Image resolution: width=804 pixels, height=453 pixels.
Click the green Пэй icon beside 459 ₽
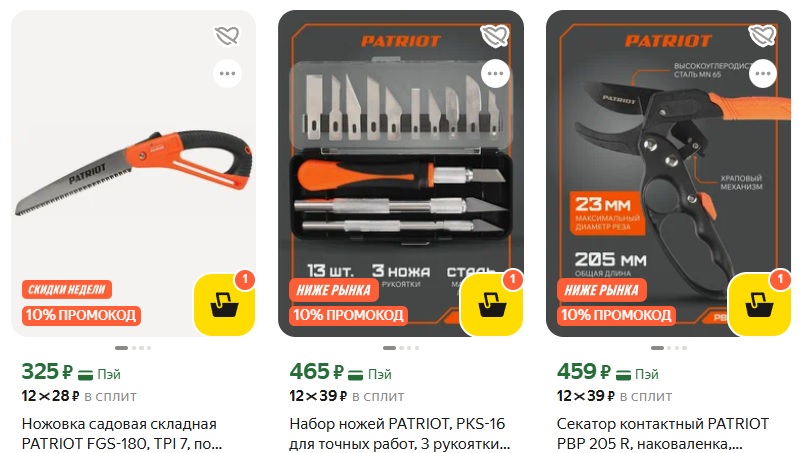(x=623, y=375)
